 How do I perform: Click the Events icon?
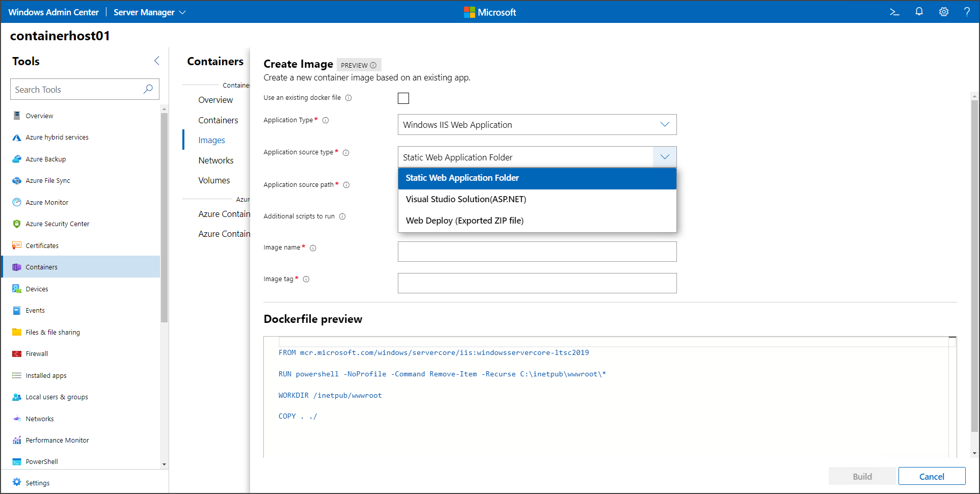click(17, 310)
